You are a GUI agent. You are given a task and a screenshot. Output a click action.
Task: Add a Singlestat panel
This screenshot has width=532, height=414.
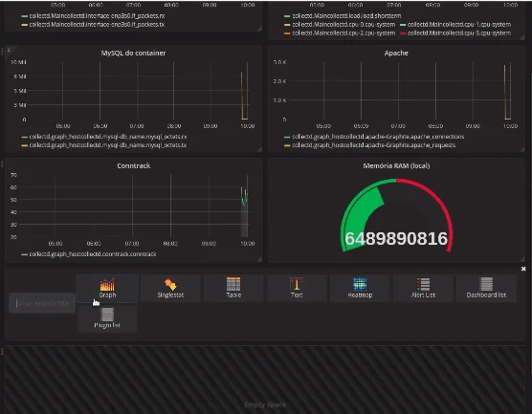tap(170, 288)
